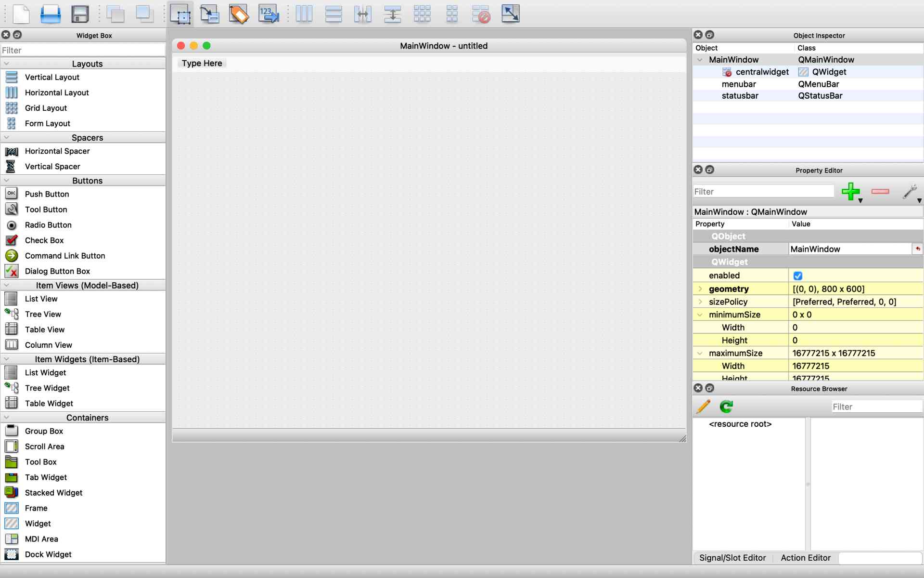Collapse the maximumSize property
The image size is (924, 578).
click(x=700, y=353)
